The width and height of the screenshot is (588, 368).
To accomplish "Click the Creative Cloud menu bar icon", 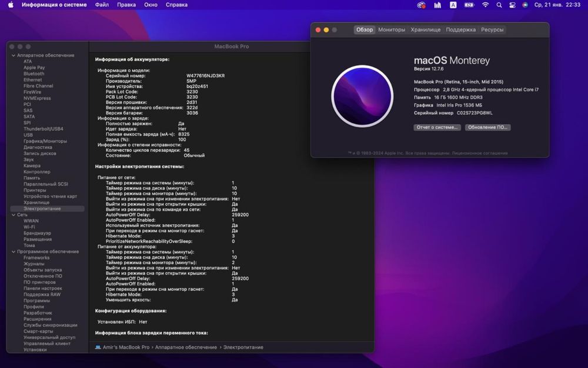I will pos(422,5).
